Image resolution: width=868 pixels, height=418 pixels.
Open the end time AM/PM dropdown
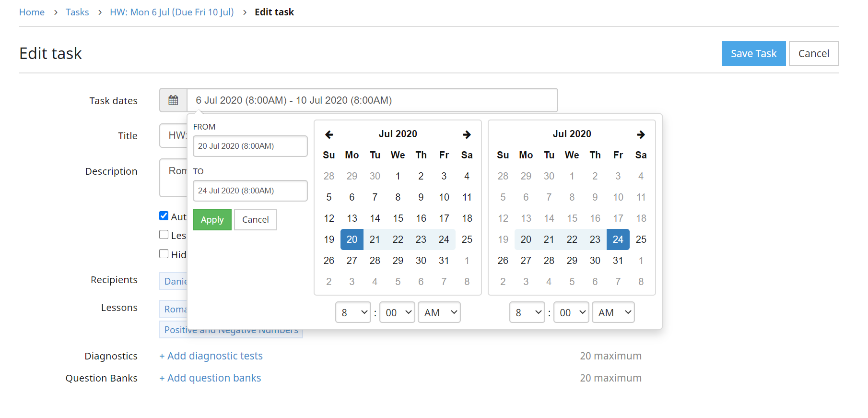(613, 312)
